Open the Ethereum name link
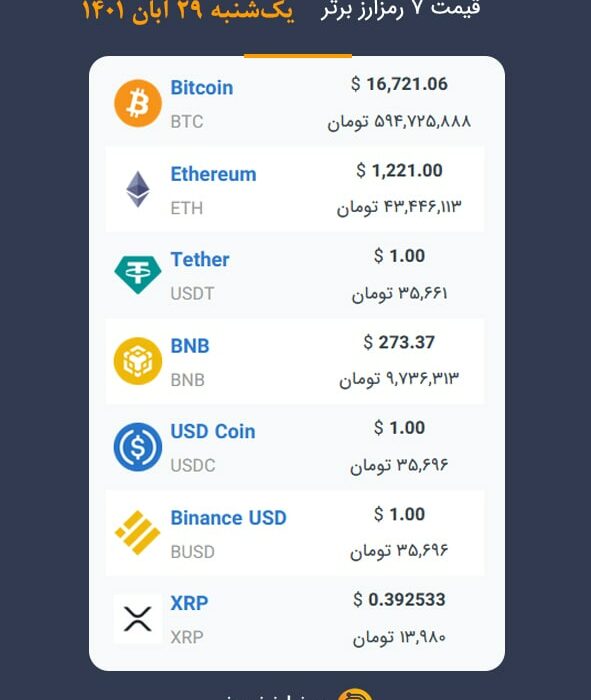 (x=213, y=174)
